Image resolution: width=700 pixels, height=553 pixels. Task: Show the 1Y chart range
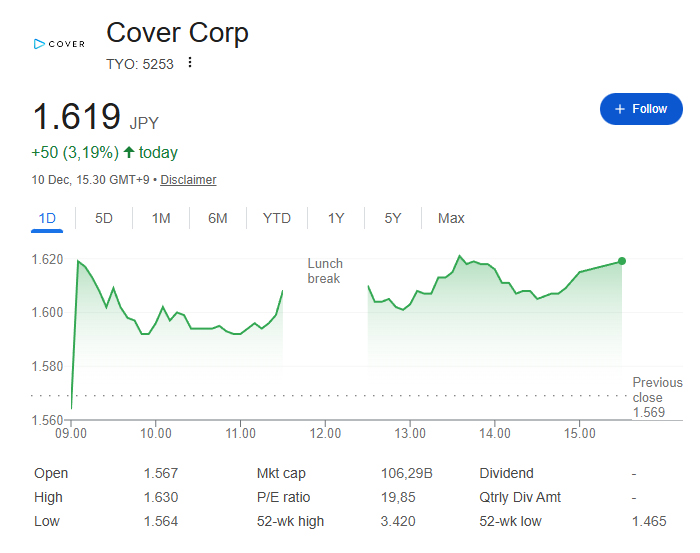(x=336, y=218)
